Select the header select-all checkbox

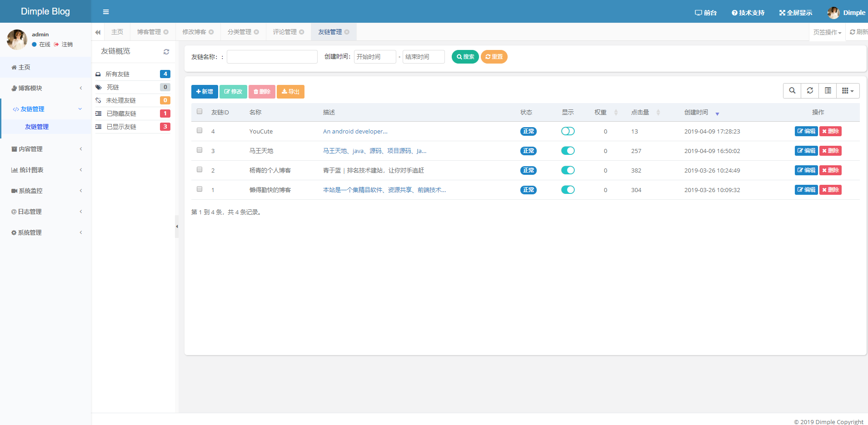click(x=200, y=111)
